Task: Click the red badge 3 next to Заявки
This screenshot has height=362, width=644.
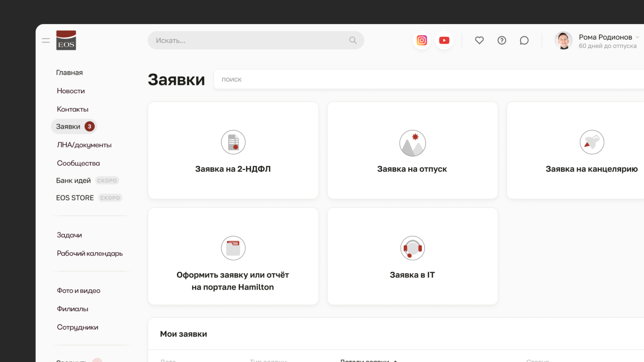Action: [x=89, y=126]
